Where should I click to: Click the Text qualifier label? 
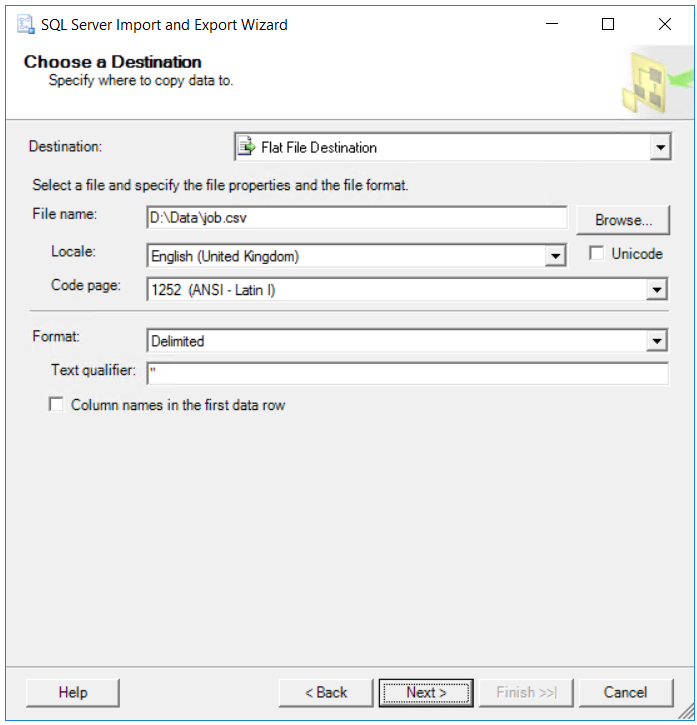coord(93,370)
